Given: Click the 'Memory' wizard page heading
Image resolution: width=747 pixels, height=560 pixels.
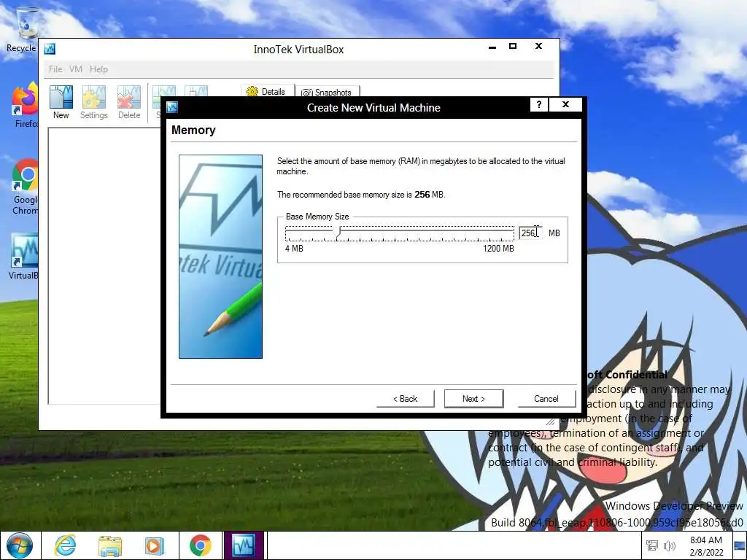Looking at the screenshot, I should click(x=193, y=130).
